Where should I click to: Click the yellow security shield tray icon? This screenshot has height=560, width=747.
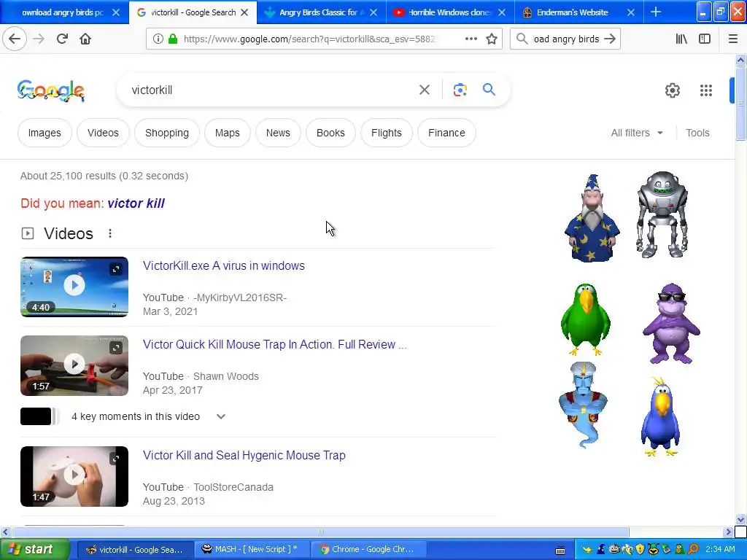click(640, 549)
